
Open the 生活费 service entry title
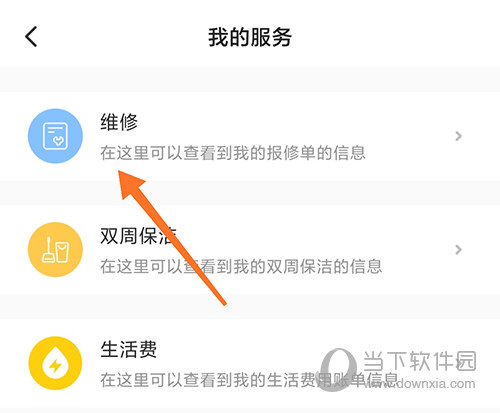[129, 349]
